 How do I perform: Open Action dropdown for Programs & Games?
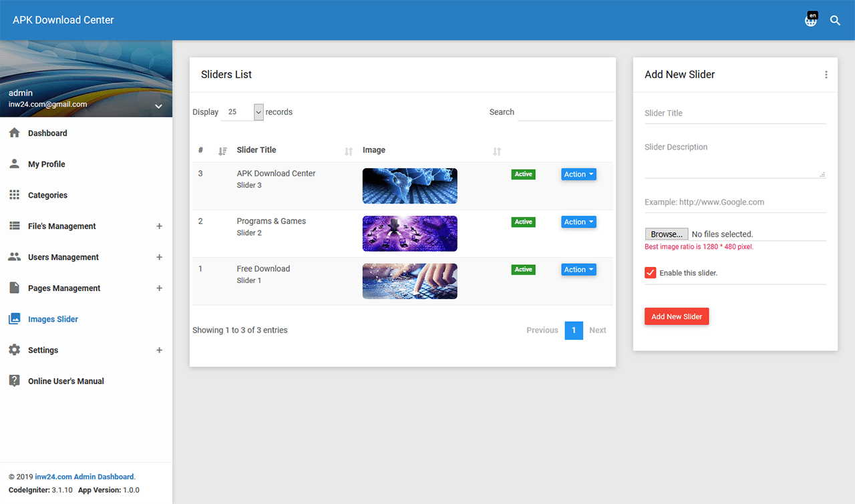click(x=578, y=222)
